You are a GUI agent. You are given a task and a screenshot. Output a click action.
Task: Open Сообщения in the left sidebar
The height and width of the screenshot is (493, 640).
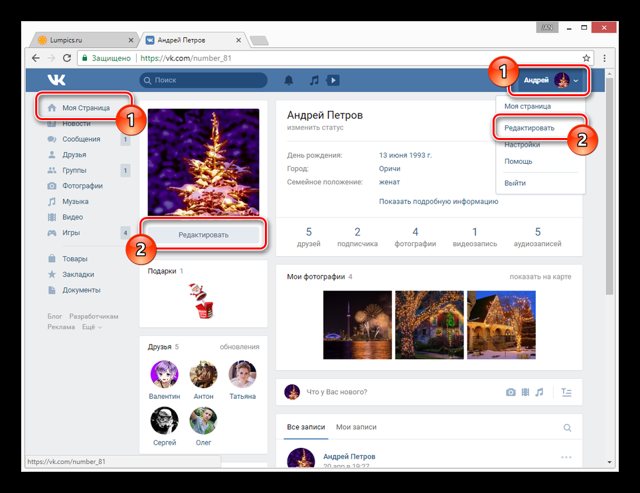click(x=82, y=140)
